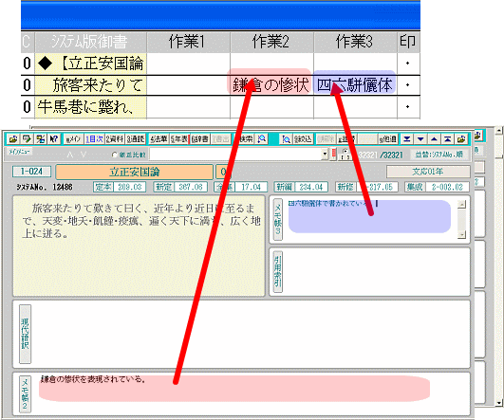Click the 引用索引 label button
The height and width of the screenshot is (420, 504).
tap(278, 272)
